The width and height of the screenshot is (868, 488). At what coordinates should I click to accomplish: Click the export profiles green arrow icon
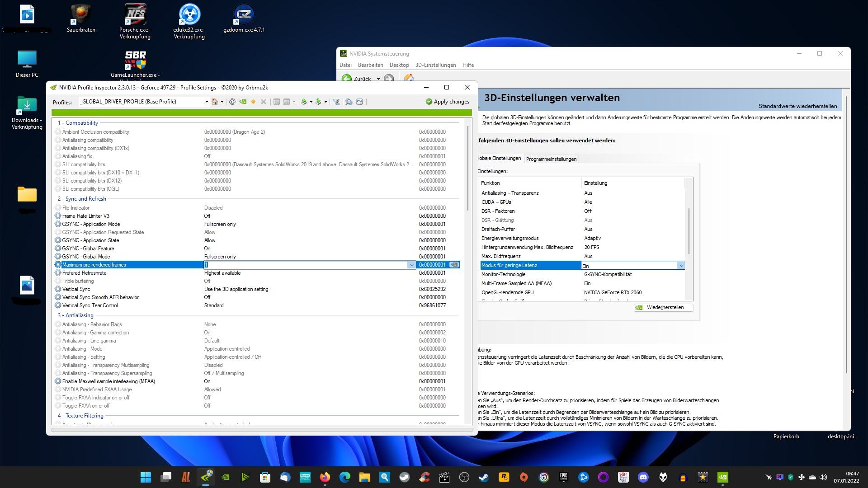point(304,102)
